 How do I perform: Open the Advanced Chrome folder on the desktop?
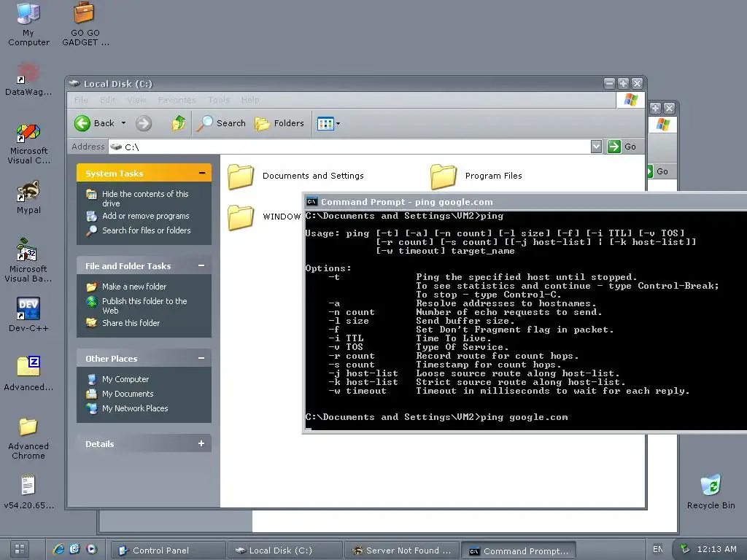28,438
